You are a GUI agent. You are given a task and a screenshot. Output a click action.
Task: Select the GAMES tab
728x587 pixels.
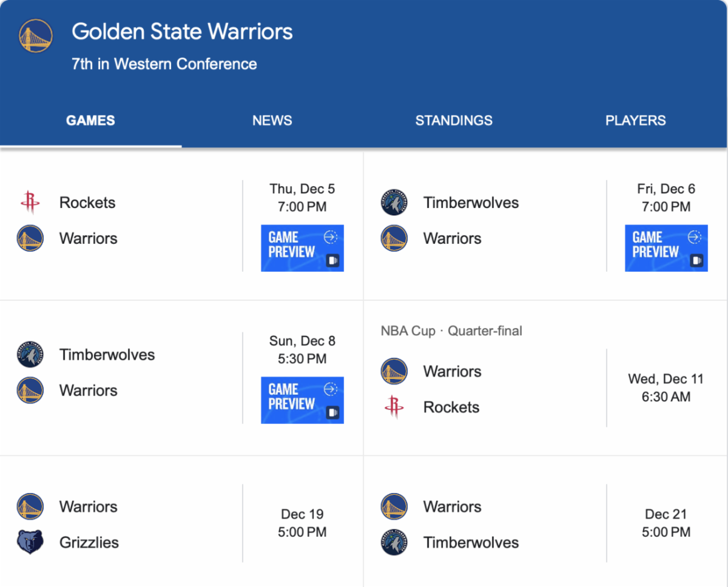(x=90, y=121)
